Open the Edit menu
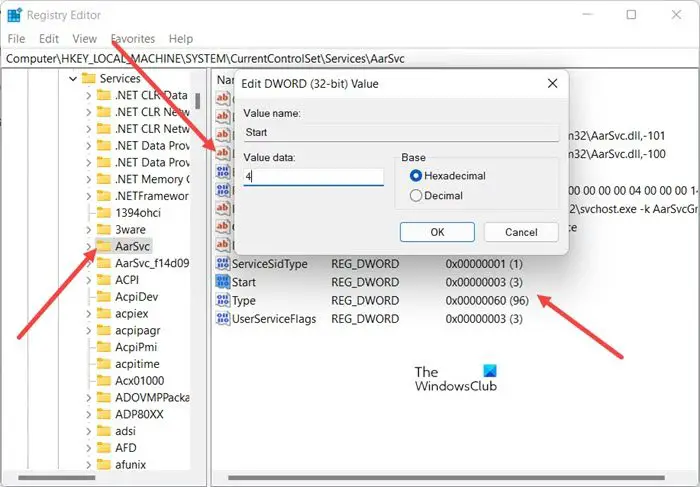The image size is (700, 487). click(49, 39)
